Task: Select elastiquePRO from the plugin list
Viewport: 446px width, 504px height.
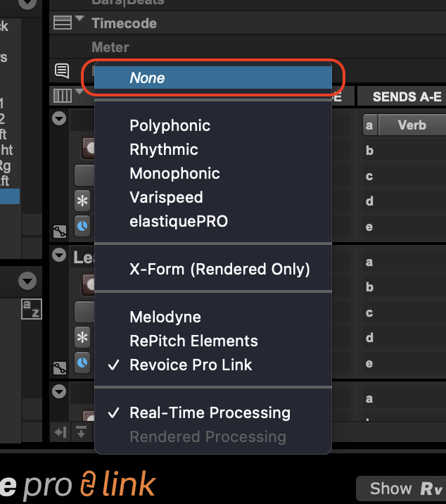Action: (x=179, y=222)
